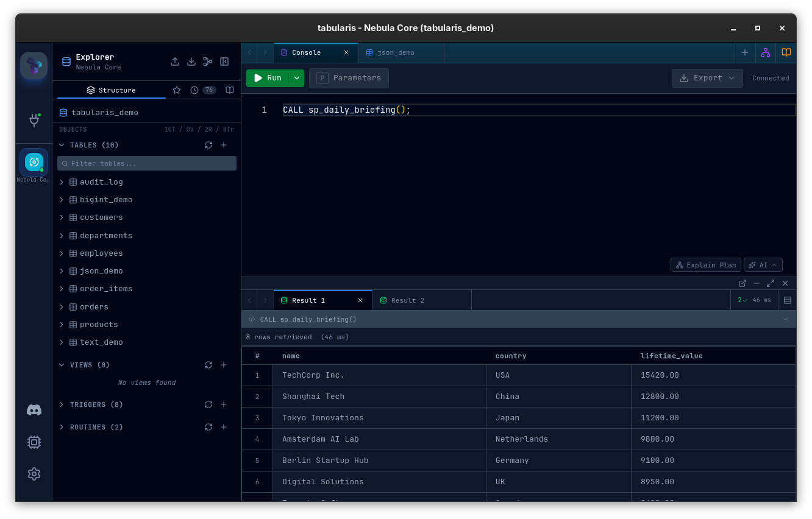This screenshot has height=519, width=812.
Task: Click the SQL editor line 1
Action: (x=539, y=110)
